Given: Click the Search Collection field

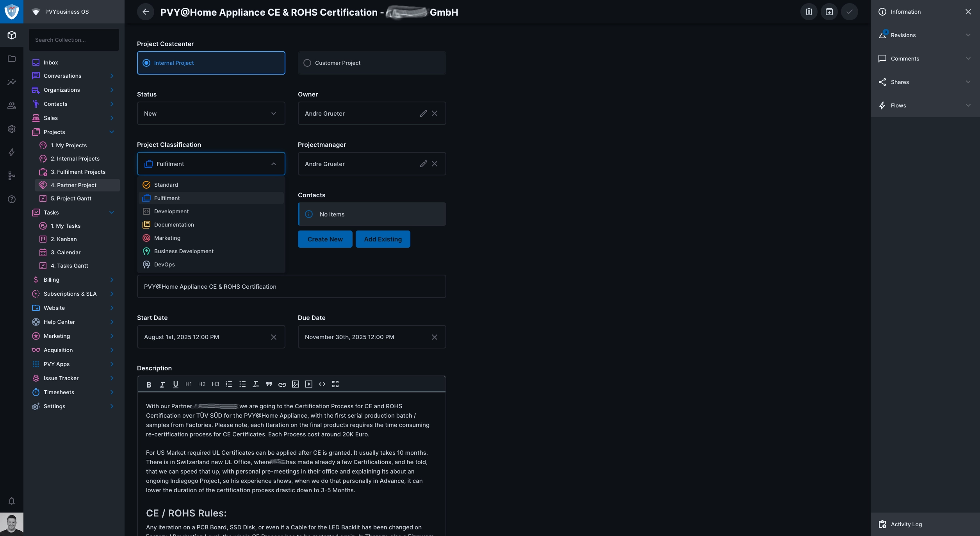Looking at the screenshot, I should pos(74,40).
